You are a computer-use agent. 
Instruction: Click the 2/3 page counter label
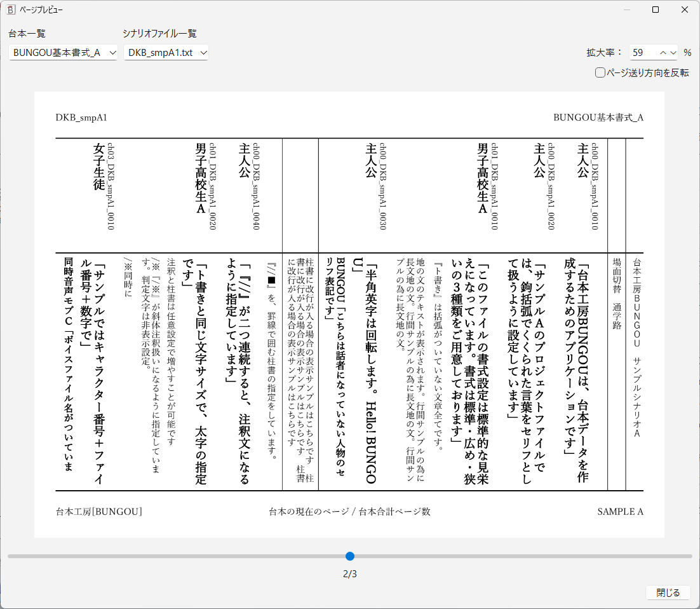pos(350,573)
